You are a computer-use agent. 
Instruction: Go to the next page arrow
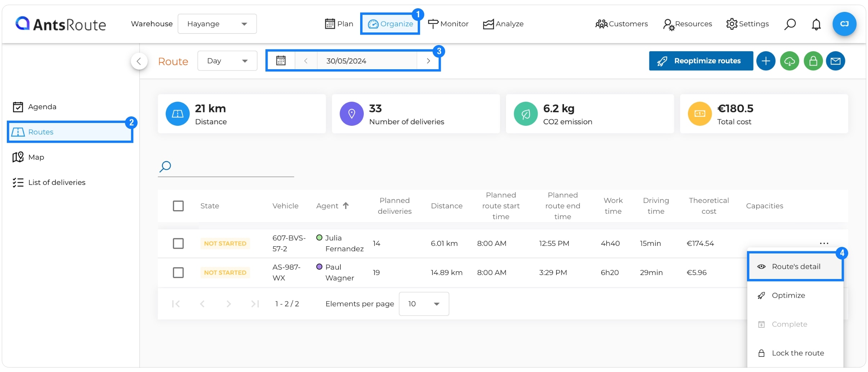228,304
